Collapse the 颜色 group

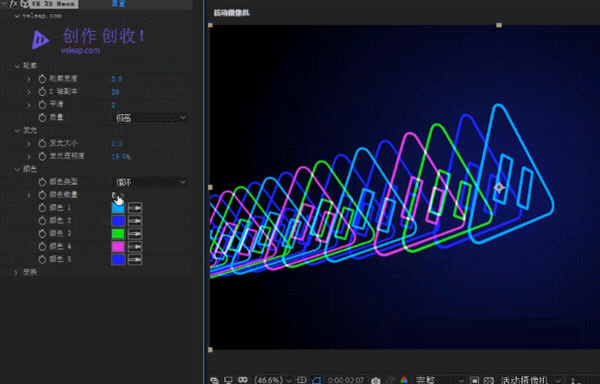pos(16,169)
